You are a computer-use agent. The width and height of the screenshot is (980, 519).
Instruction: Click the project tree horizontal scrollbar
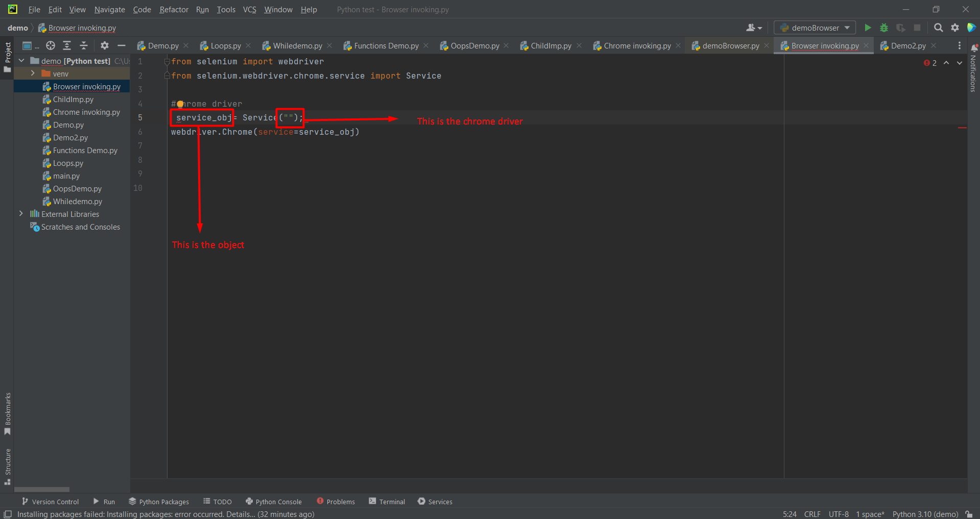42,489
